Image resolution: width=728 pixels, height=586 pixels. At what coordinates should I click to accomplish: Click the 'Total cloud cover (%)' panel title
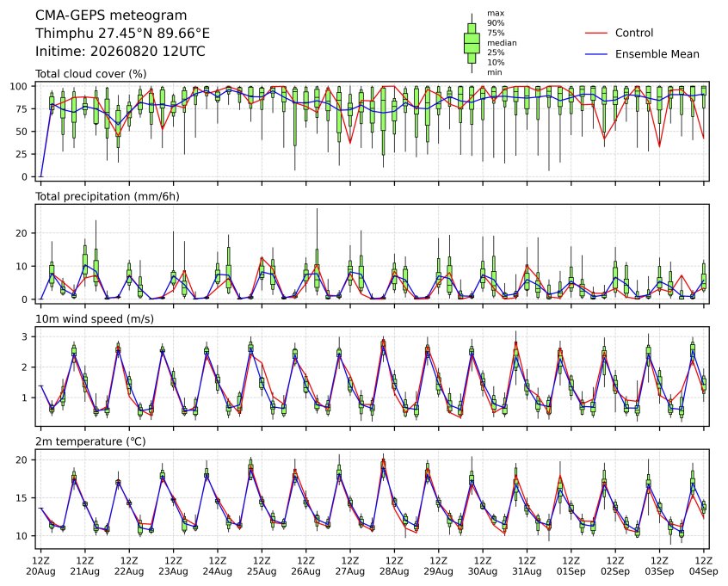[91, 74]
